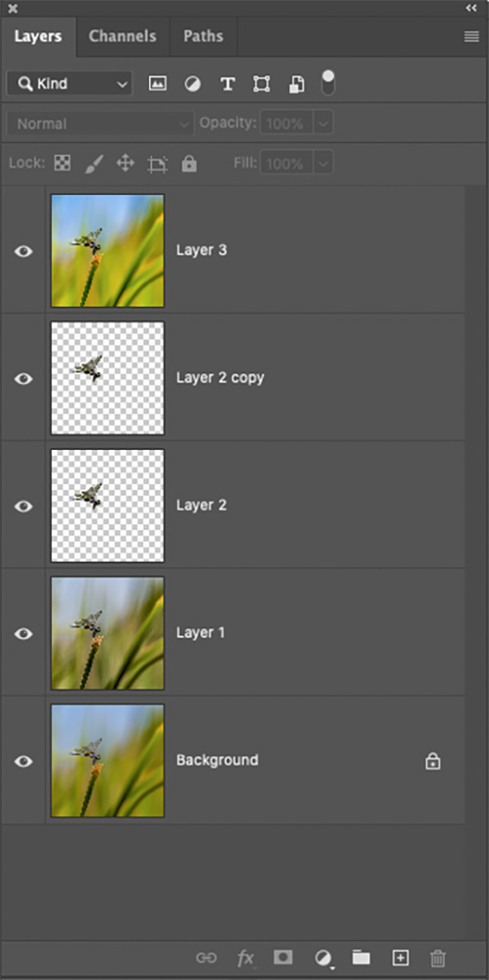Hide Layer 3 with its eye icon
Image resolution: width=489 pixels, height=980 pixels.
click(24, 251)
